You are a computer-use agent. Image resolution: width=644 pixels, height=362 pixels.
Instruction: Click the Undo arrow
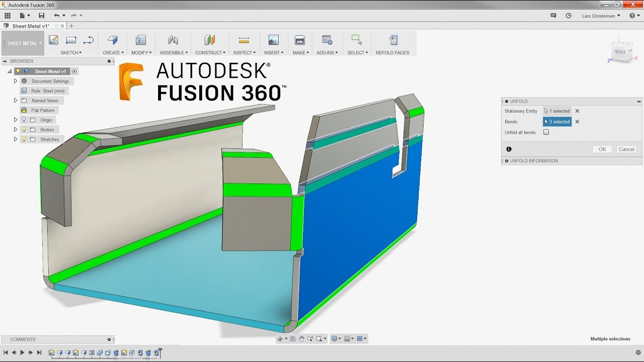[57, 16]
